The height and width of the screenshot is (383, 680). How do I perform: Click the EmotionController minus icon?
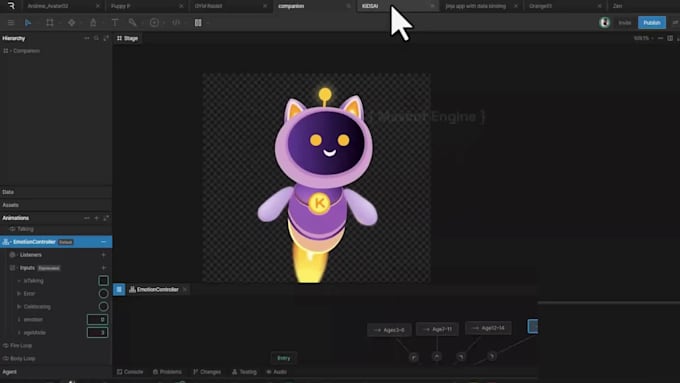point(103,242)
